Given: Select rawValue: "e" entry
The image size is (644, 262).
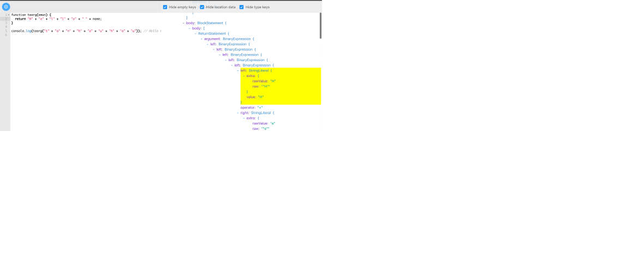Looking at the screenshot, I should coord(264,123).
